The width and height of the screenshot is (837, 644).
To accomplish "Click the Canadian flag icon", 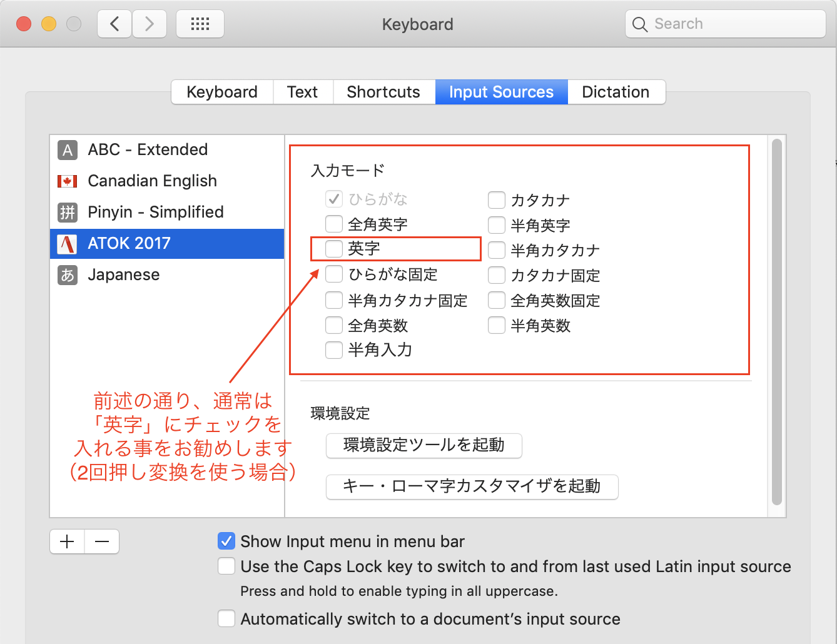I will click(68, 181).
